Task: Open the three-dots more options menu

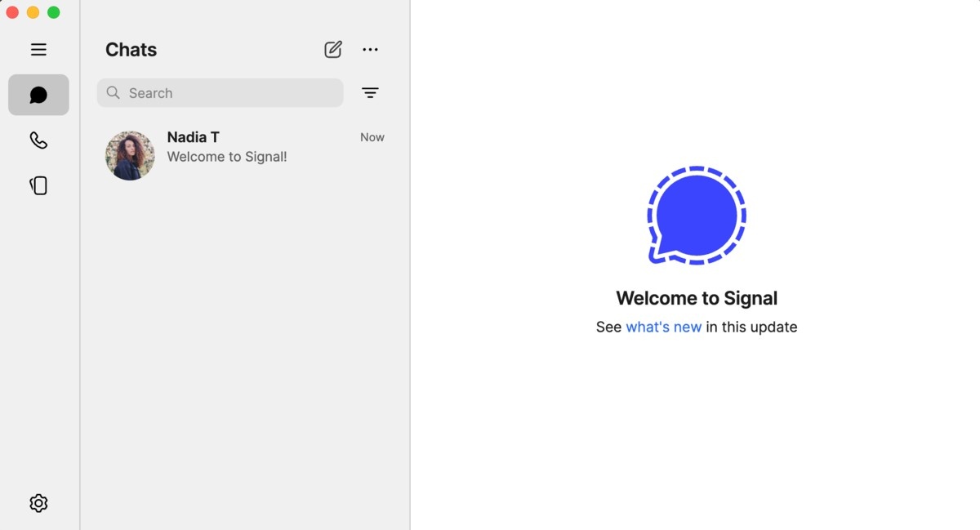Action: click(x=371, y=50)
